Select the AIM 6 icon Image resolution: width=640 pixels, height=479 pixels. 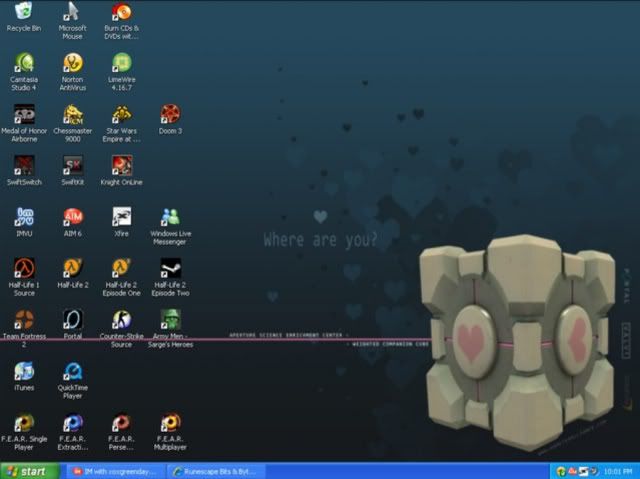point(72,217)
